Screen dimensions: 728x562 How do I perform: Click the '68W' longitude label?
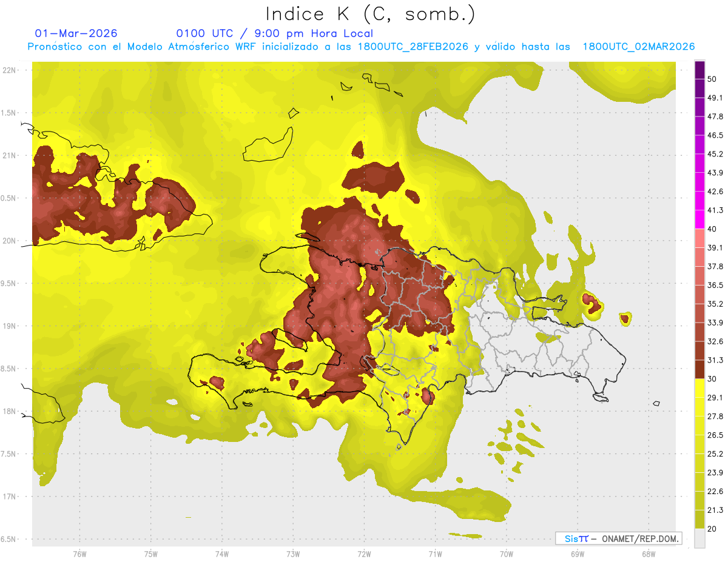[648, 554]
